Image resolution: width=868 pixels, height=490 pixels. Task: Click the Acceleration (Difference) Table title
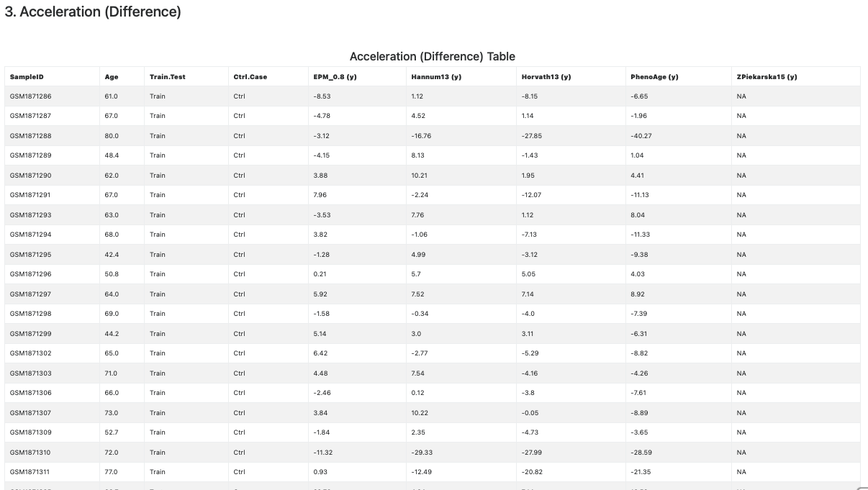coord(432,56)
